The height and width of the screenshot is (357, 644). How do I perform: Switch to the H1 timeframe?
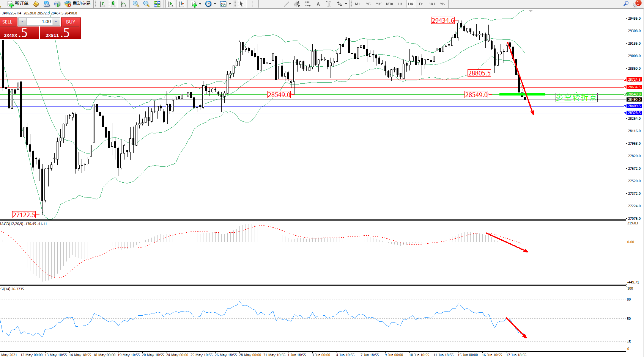pyautogui.click(x=400, y=4)
